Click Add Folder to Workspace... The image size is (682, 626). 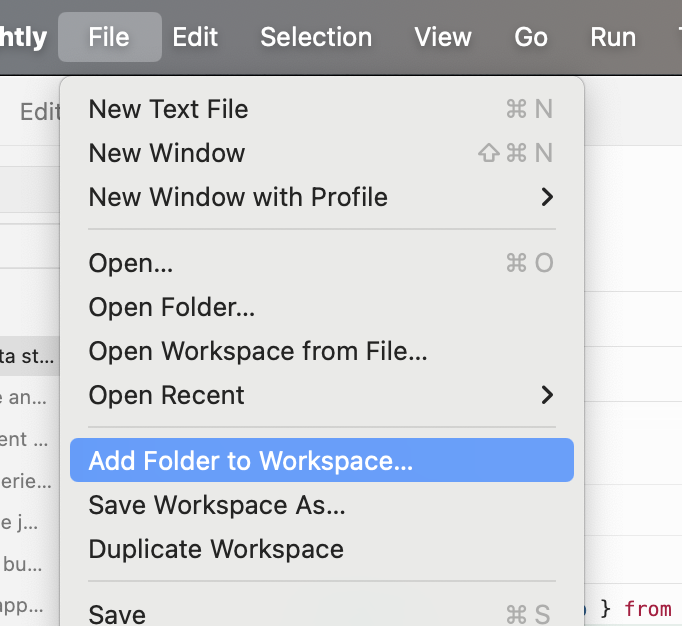(x=250, y=461)
